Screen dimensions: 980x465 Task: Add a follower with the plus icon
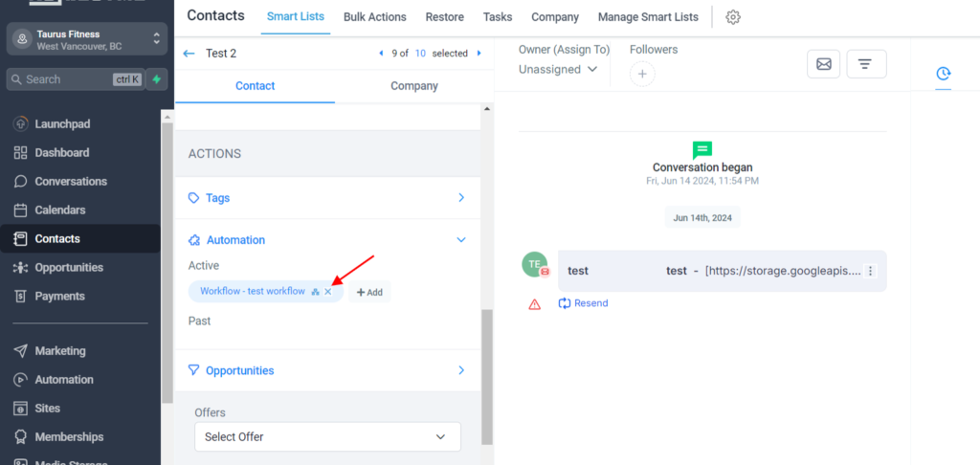(x=642, y=74)
